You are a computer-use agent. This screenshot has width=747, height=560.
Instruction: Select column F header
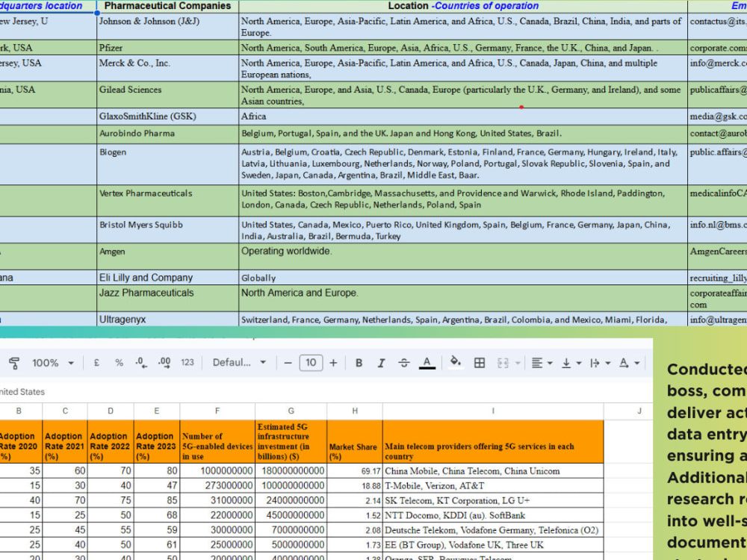click(x=217, y=411)
